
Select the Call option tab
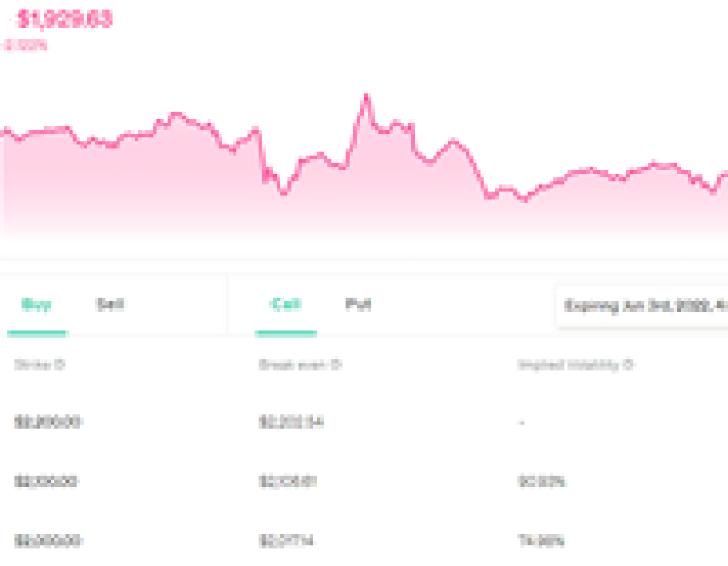tap(286, 304)
